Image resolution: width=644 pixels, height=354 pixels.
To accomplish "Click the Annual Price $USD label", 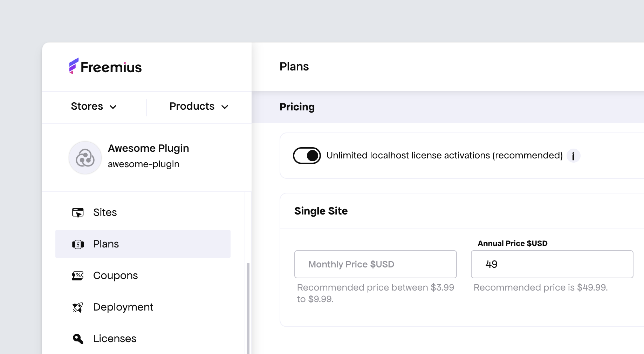I will click(513, 243).
